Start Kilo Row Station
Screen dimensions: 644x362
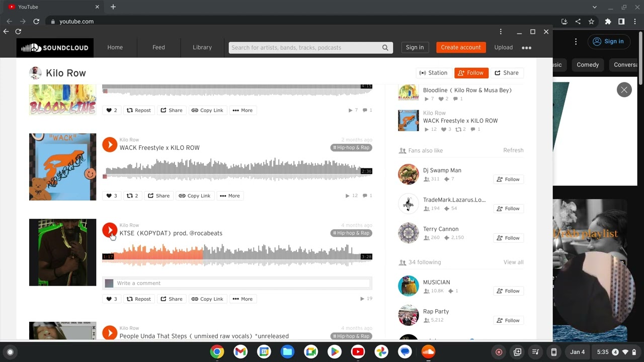pos(434,73)
